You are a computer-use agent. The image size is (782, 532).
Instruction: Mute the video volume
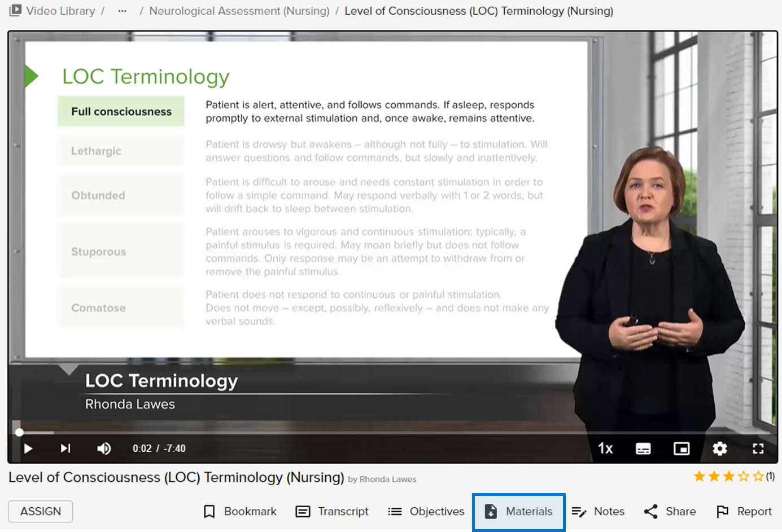[x=104, y=449]
